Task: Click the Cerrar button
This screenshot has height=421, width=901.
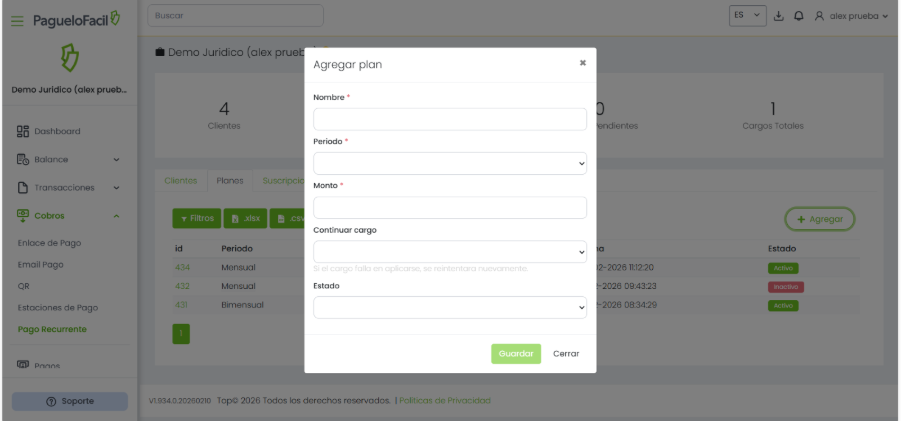Action: coord(566,353)
